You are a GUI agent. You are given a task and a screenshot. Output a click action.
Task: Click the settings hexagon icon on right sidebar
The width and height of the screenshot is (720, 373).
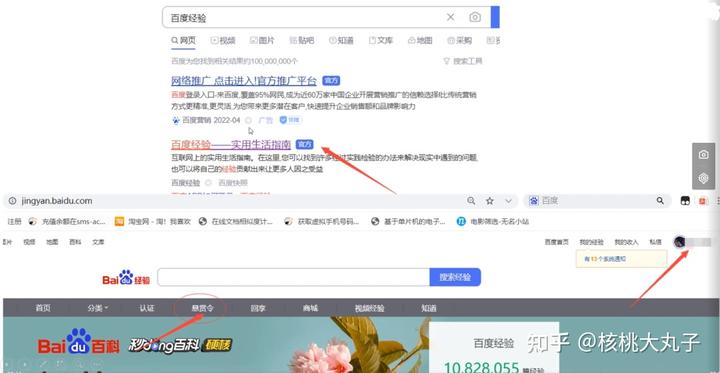click(x=703, y=178)
